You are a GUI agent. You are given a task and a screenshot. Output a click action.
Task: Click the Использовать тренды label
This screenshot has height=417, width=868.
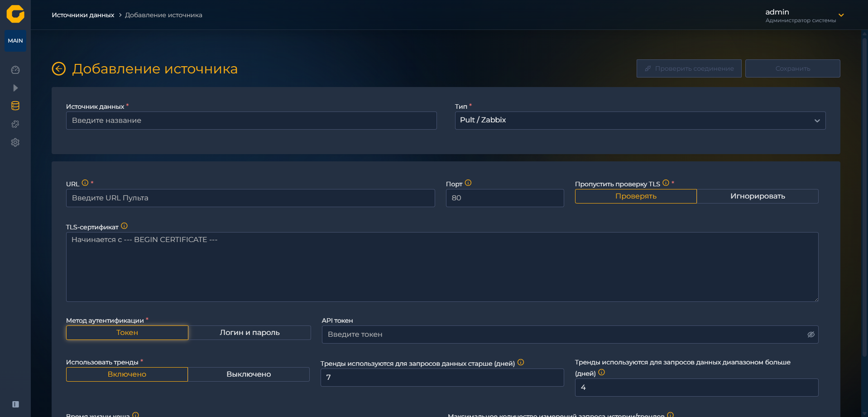[x=102, y=362]
